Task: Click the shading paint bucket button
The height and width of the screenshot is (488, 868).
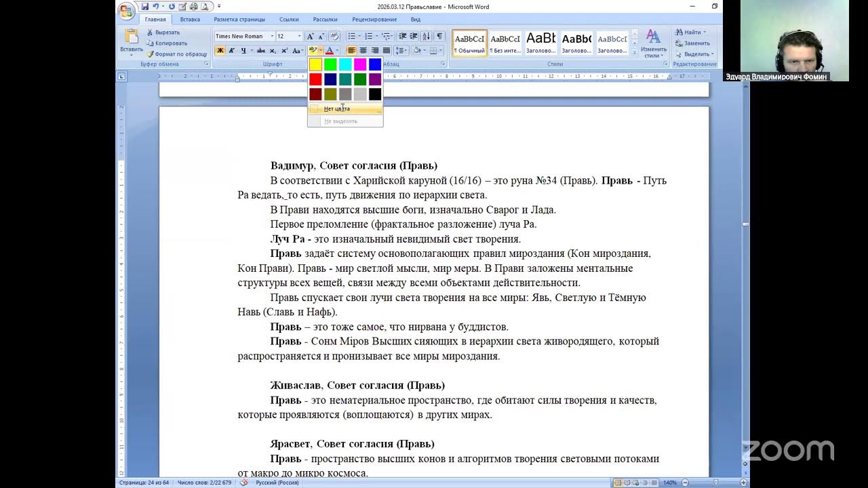Action: (x=417, y=50)
